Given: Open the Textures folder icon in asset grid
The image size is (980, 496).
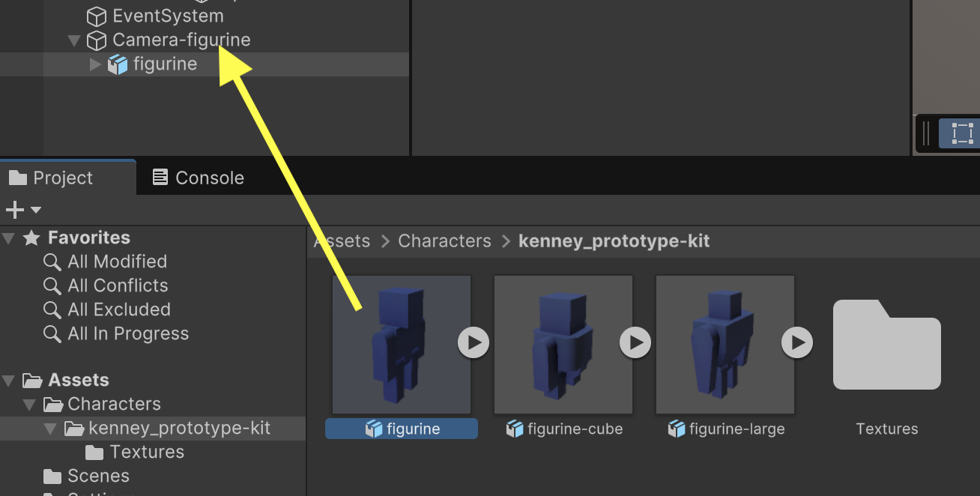Looking at the screenshot, I should 886,345.
